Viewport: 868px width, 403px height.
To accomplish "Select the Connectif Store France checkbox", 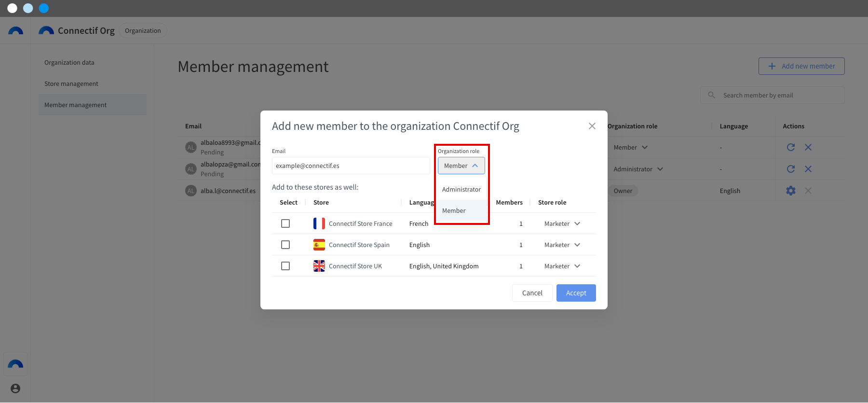I will click(285, 223).
